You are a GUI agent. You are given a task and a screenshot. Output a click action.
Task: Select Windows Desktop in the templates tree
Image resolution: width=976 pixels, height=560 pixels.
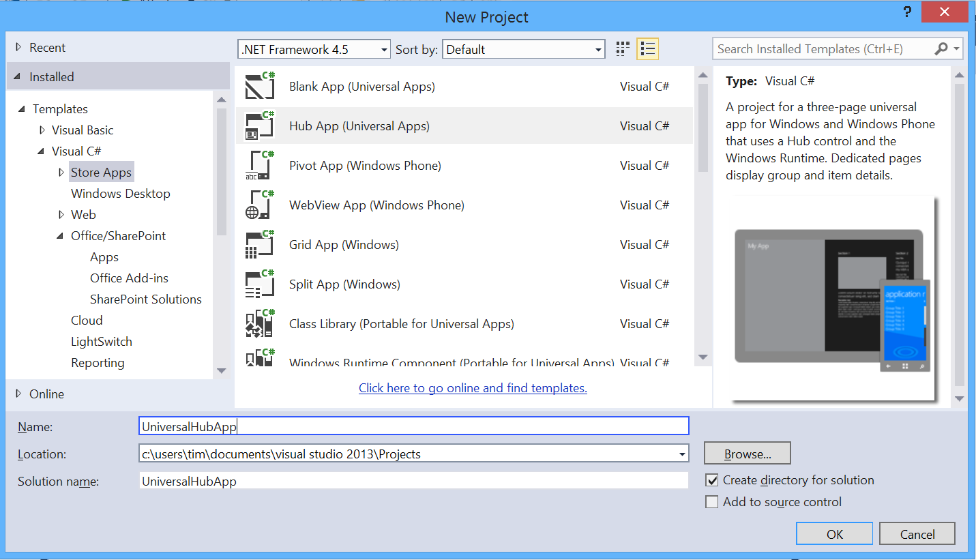click(120, 193)
